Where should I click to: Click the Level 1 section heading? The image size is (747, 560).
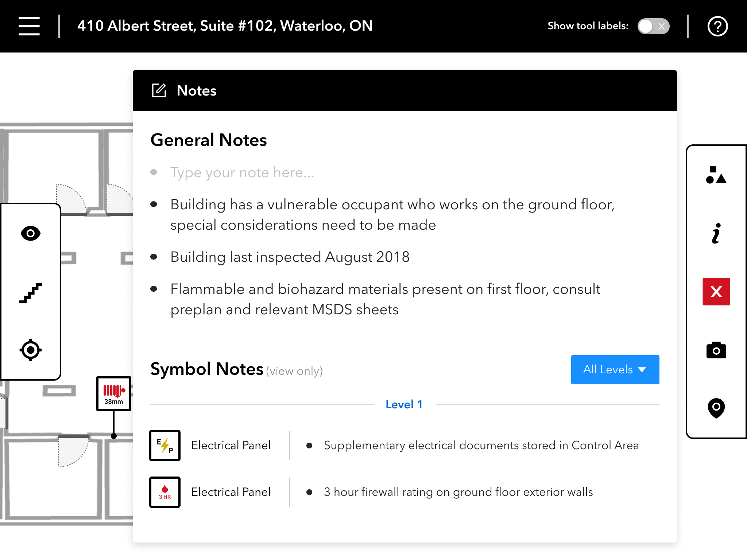click(x=404, y=404)
